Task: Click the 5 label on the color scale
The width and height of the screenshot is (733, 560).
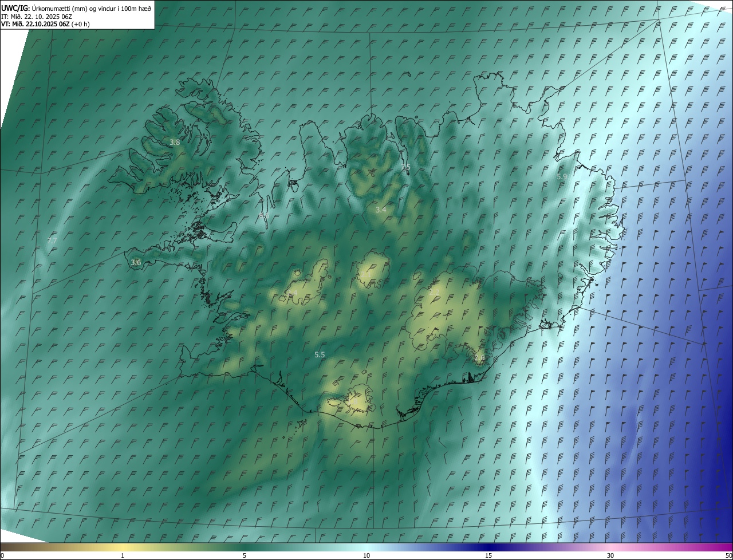Action: (x=245, y=555)
